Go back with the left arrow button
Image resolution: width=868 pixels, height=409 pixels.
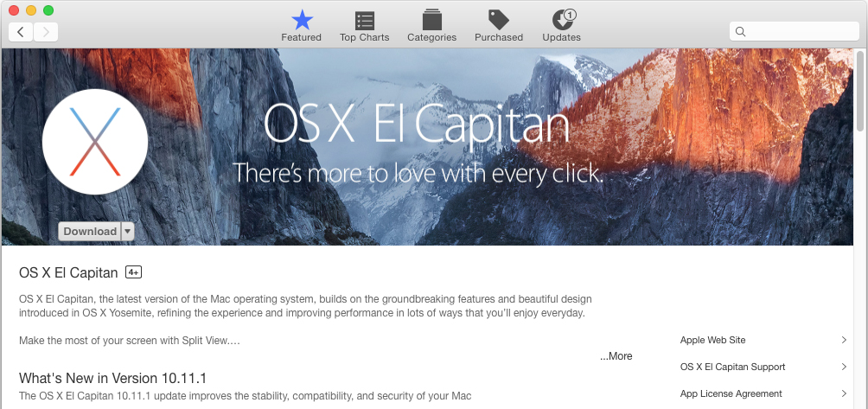coord(21,32)
